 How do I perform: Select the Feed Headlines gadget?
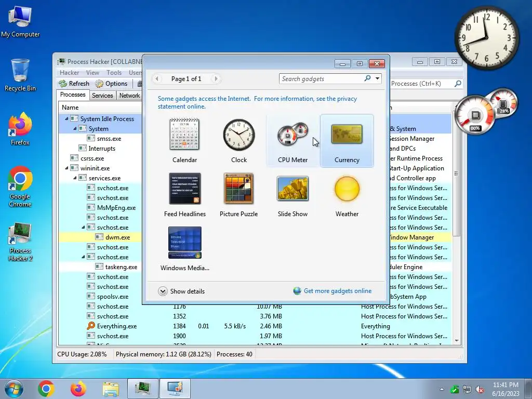184,195
